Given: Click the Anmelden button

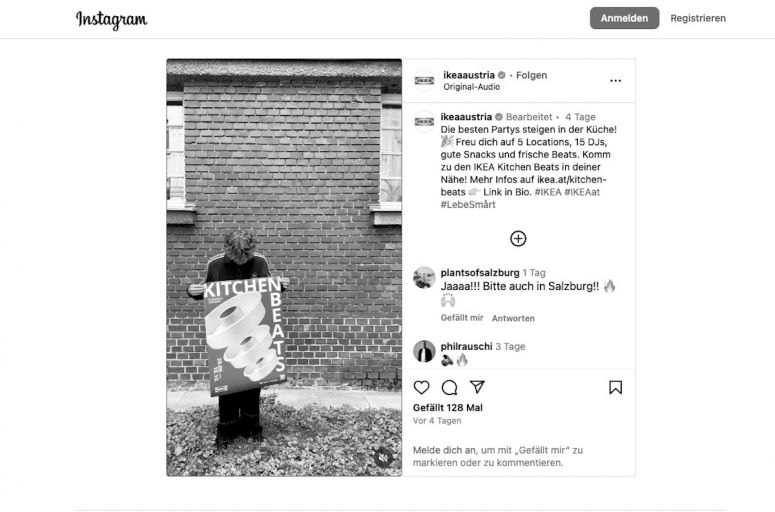Looking at the screenshot, I should click(624, 18).
